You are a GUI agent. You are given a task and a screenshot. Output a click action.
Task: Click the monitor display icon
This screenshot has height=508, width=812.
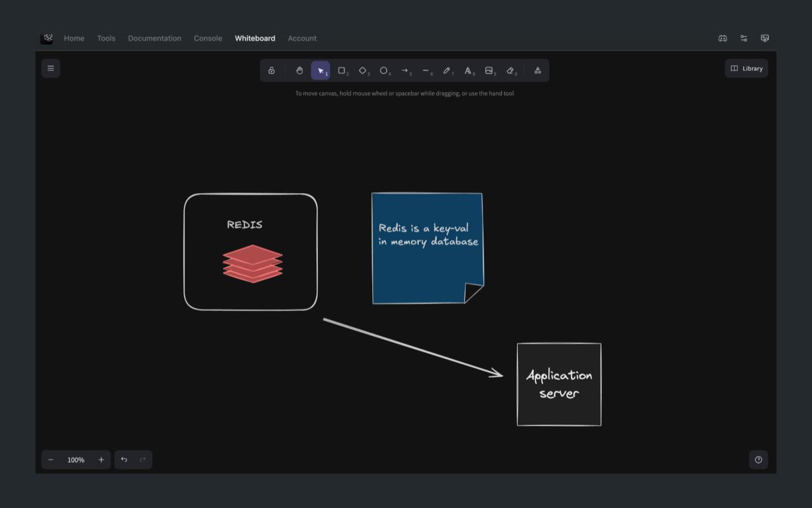765,38
